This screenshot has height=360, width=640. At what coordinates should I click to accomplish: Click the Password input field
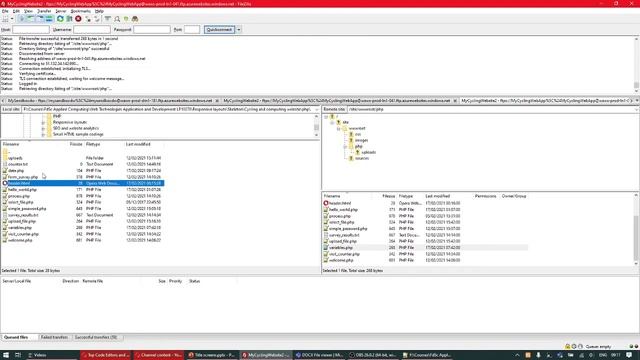click(151, 29)
